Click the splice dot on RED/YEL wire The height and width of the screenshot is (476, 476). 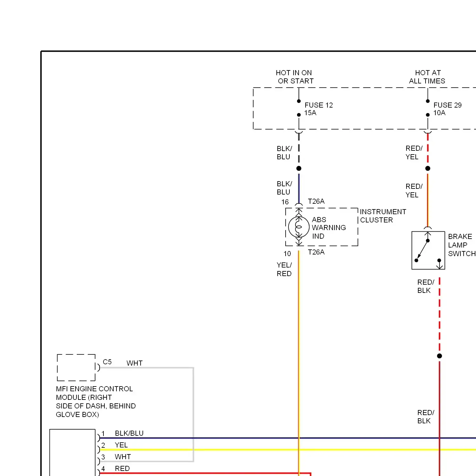point(428,168)
